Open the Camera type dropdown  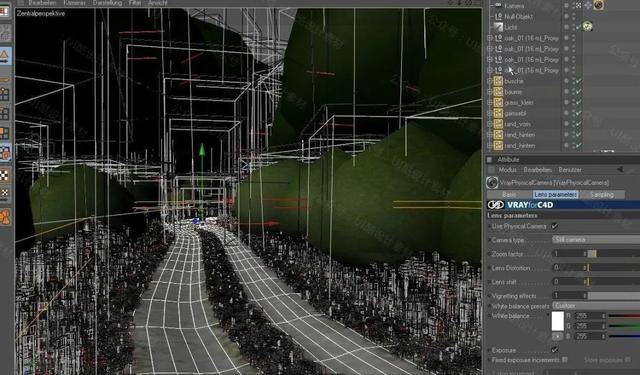coord(596,240)
